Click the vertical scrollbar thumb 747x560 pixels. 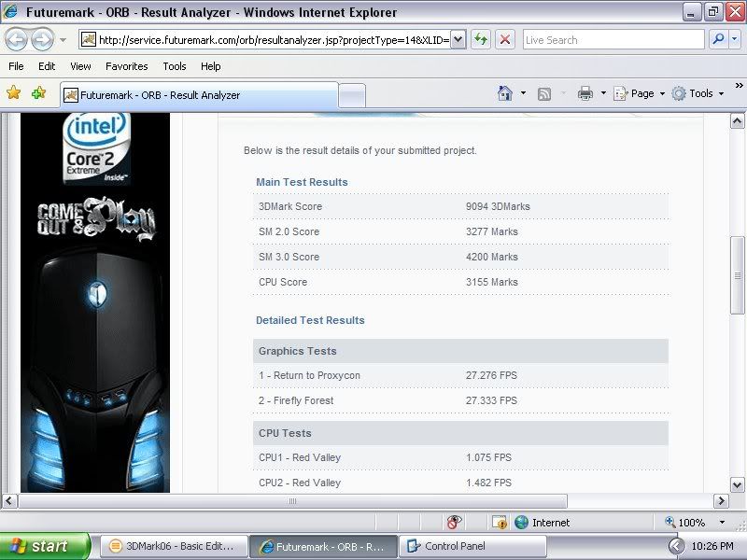[x=737, y=275]
